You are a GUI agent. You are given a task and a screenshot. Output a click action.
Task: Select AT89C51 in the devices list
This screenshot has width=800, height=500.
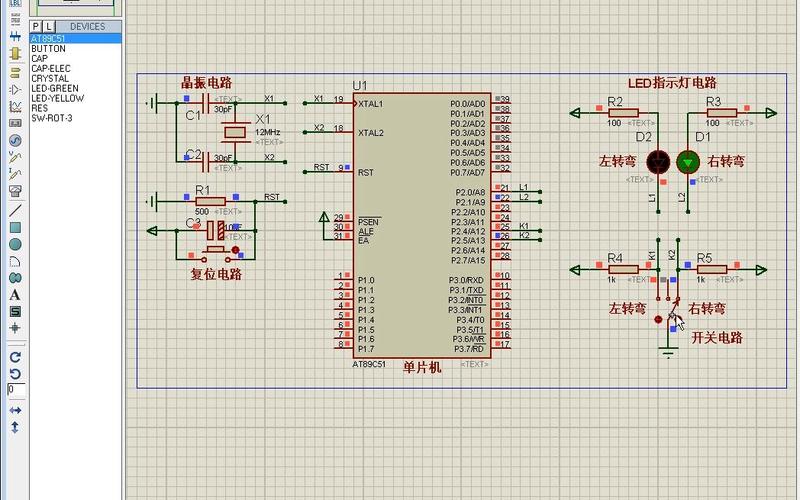tap(76, 39)
